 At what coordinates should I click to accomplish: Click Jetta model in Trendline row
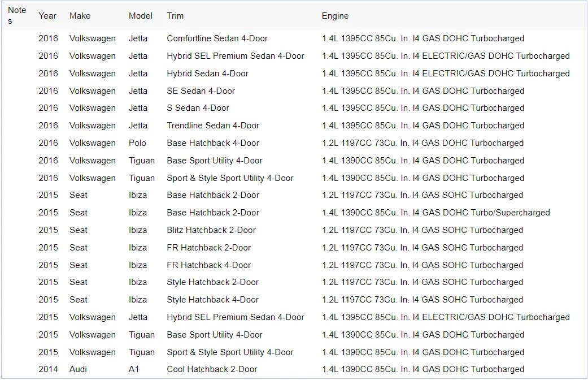pos(138,126)
